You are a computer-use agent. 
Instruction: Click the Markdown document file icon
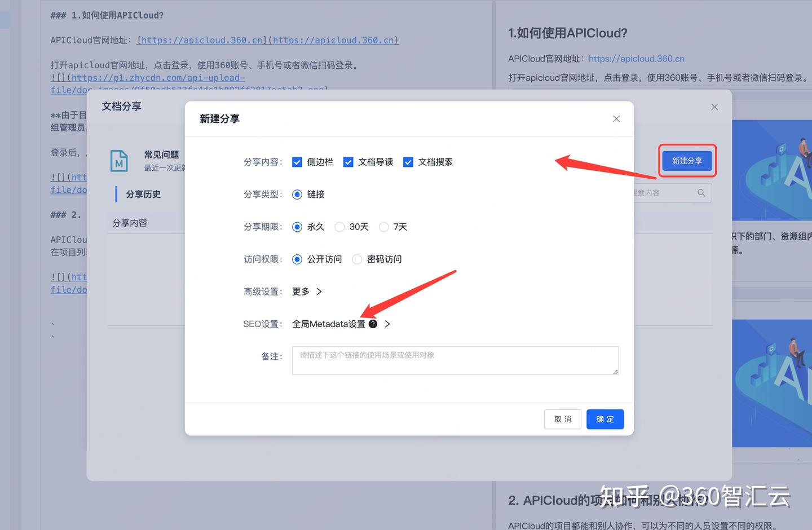[119, 161]
